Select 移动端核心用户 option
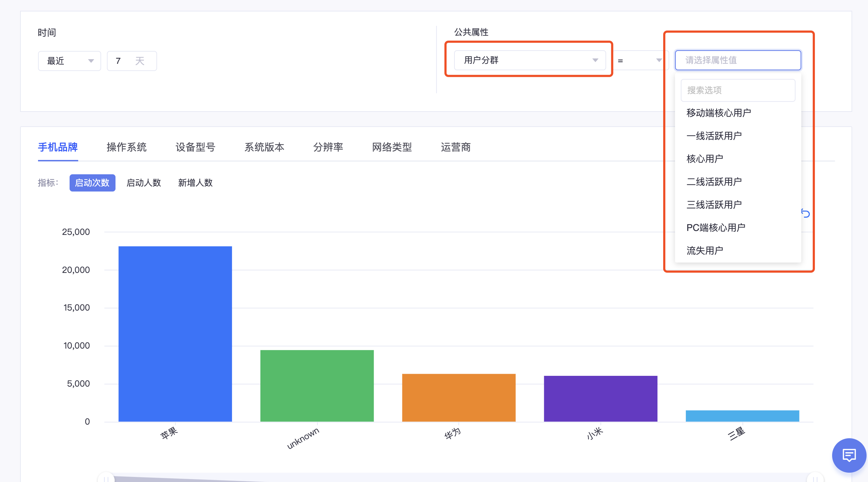The image size is (868, 482). pyautogui.click(x=738, y=113)
